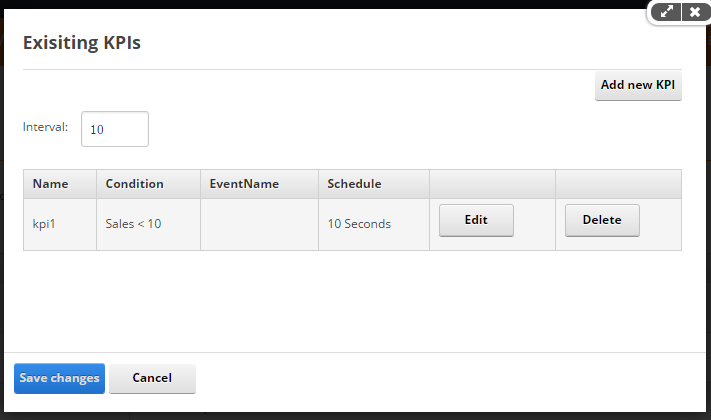Image resolution: width=711 pixels, height=420 pixels.
Task: Close the dialog with the X icon
Action: click(x=695, y=12)
